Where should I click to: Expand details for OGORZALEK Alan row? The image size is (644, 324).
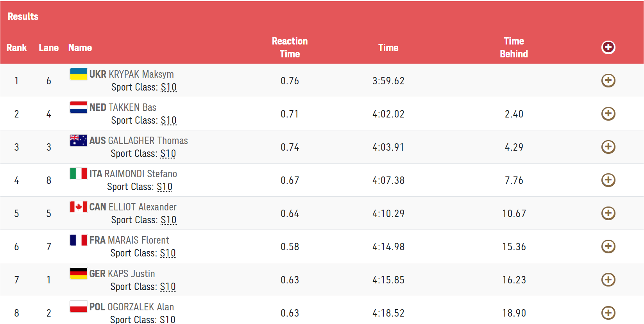[x=608, y=313]
